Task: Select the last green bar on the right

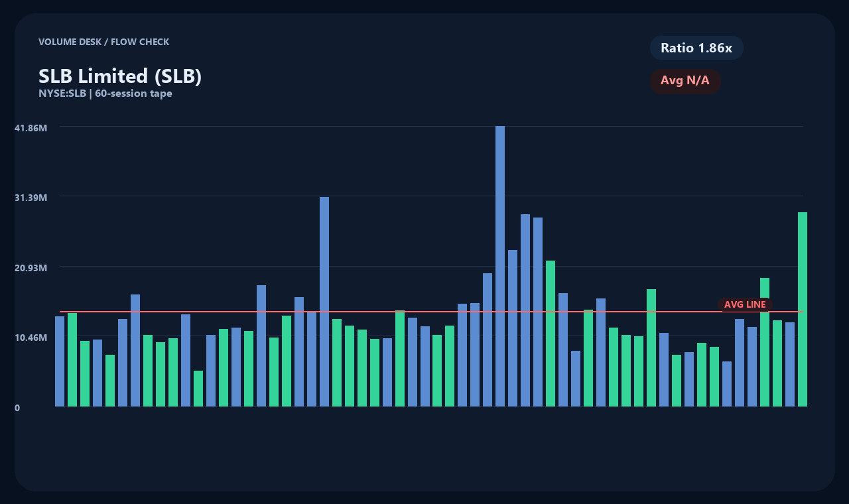Action: (803, 309)
